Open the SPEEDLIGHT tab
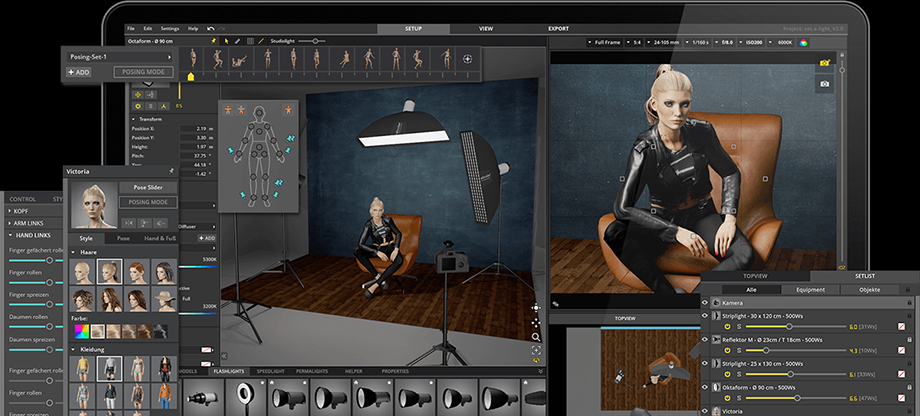Screen dimensions: 920x416 point(271,371)
